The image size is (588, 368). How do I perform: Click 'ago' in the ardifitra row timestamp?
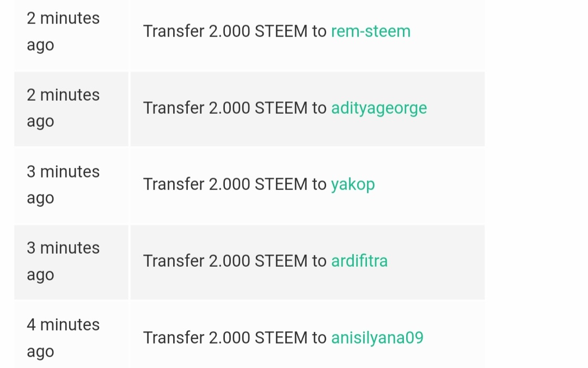(40, 275)
